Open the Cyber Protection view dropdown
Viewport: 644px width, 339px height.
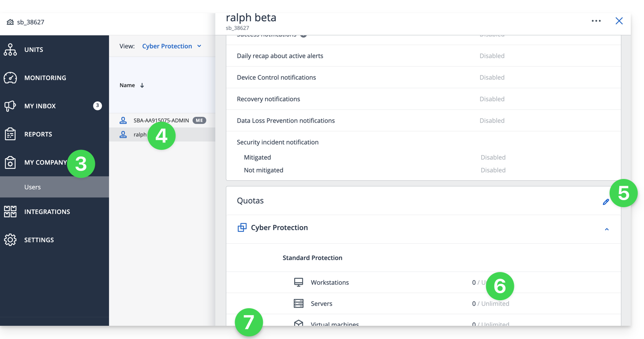click(171, 46)
